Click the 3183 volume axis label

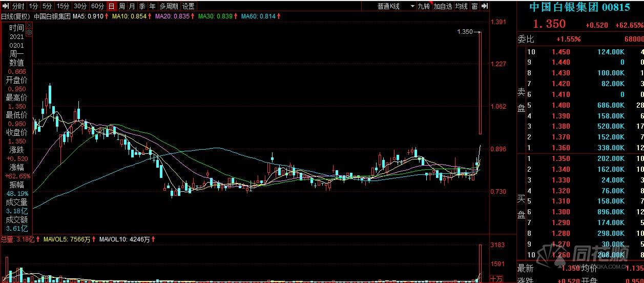498,245
